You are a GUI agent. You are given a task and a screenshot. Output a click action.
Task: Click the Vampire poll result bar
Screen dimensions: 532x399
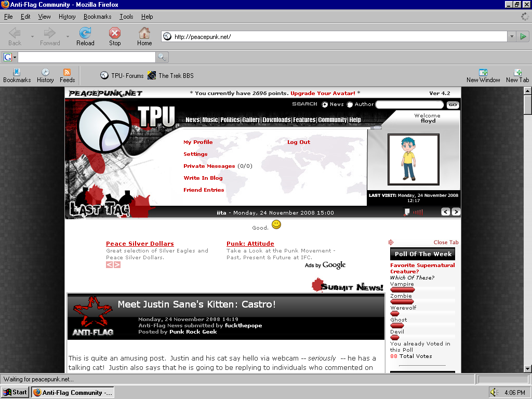pos(403,290)
